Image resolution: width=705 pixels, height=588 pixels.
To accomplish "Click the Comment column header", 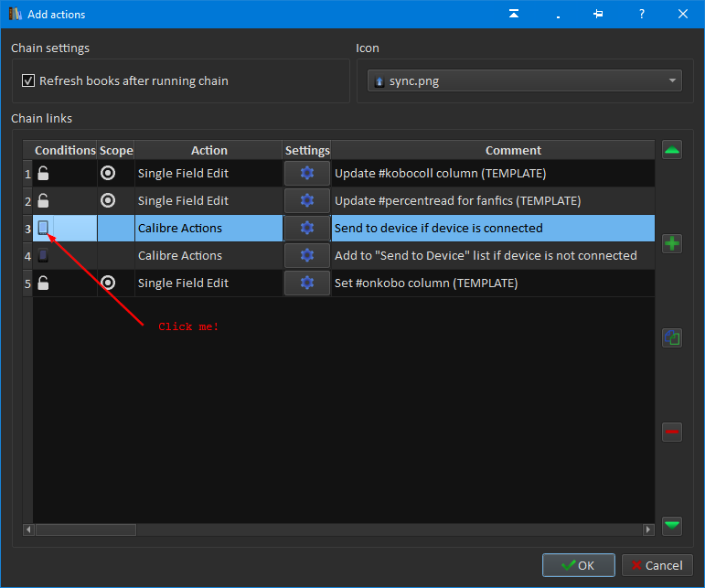I will pyautogui.click(x=513, y=150).
